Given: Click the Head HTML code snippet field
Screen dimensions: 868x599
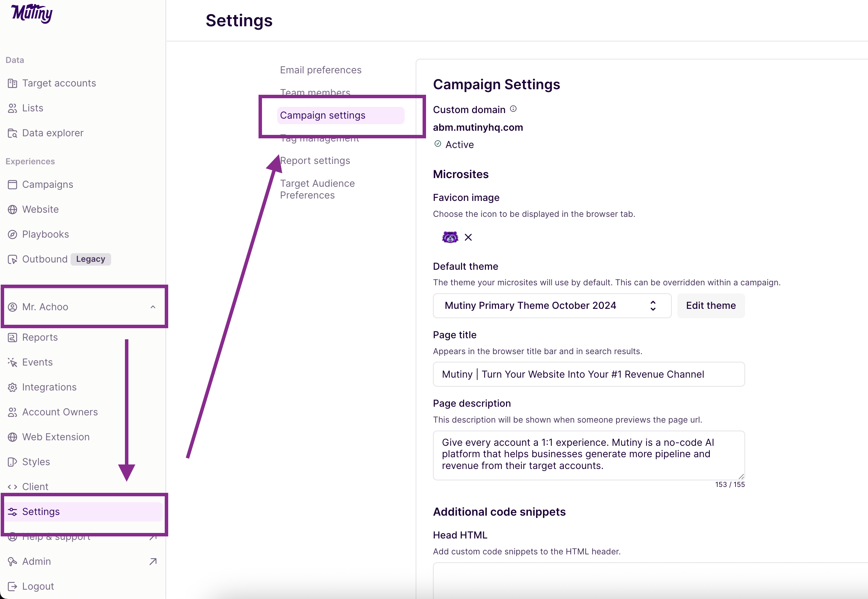Looking at the screenshot, I should point(651,581).
